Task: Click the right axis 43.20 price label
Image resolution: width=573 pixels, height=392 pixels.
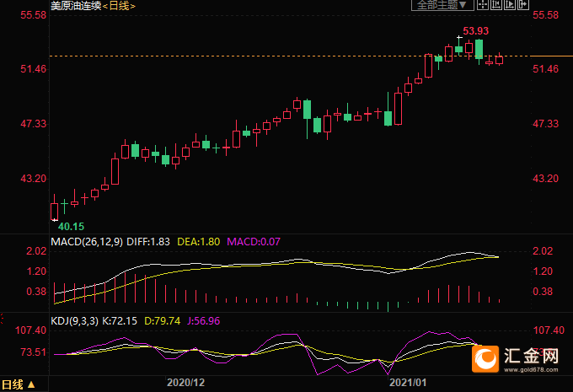Action: pos(545,179)
